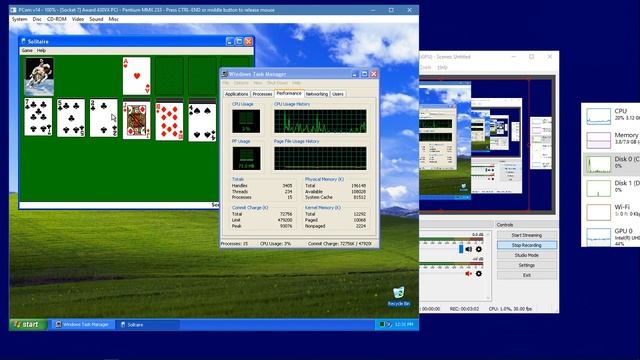Click the Solitaire title bar icon
This screenshot has height=360, width=640.
click(23, 41)
